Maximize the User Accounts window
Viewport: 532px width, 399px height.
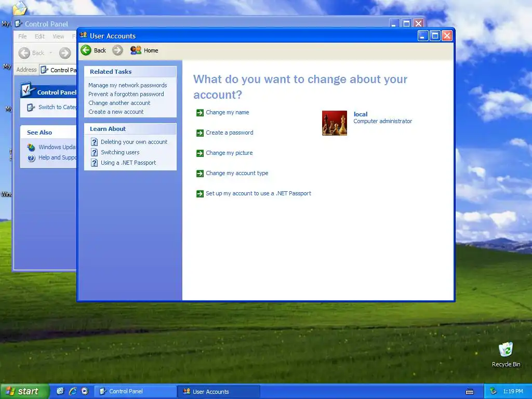pos(435,36)
